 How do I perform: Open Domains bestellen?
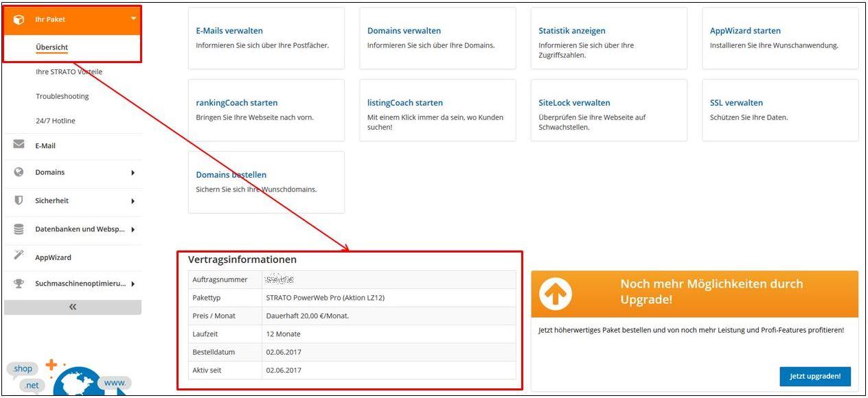pyautogui.click(x=230, y=174)
